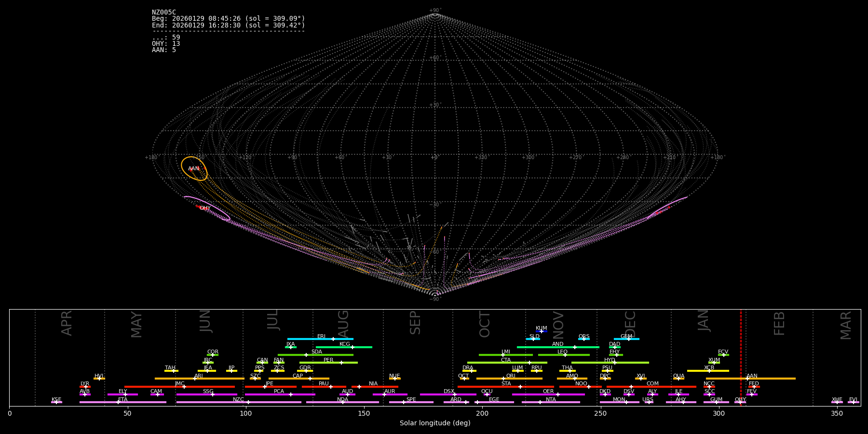Screen dimensions: 868x434
Task: Click the AUR shower label
Action: click(x=390, y=392)
